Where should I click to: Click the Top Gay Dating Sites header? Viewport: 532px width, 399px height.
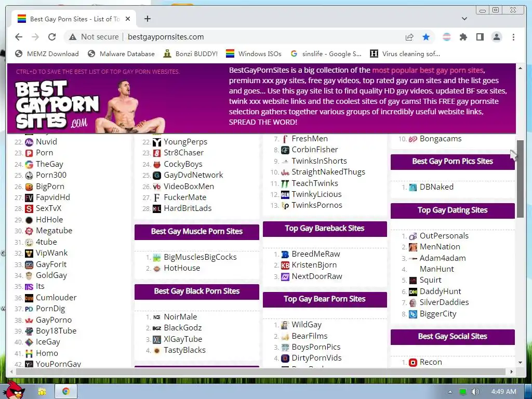pyautogui.click(x=453, y=210)
